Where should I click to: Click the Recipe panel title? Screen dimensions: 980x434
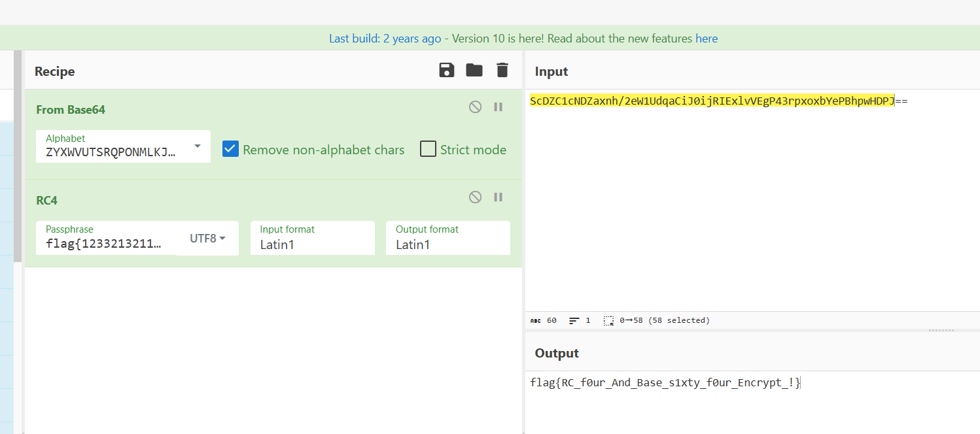click(x=55, y=71)
